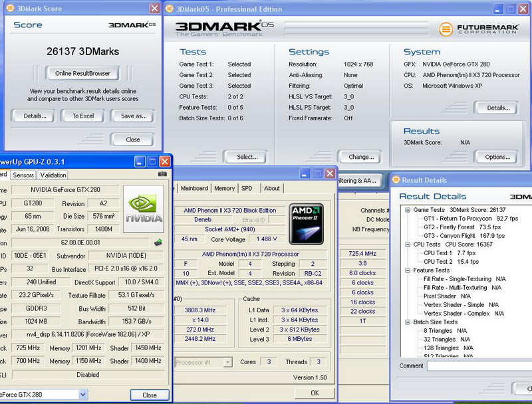The image size is (532, 404).
Task: Minimize the CPU-Z window
Action: tap(305, 173)
